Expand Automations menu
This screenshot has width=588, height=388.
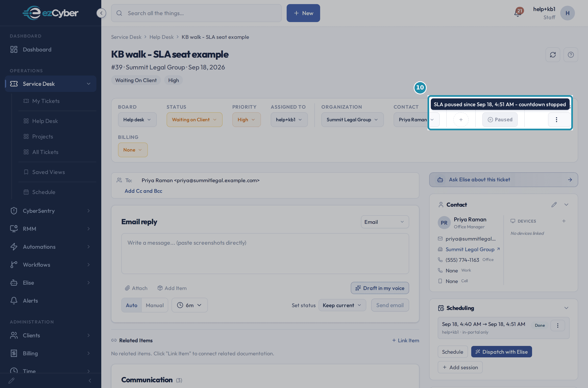tap(50, 247)
